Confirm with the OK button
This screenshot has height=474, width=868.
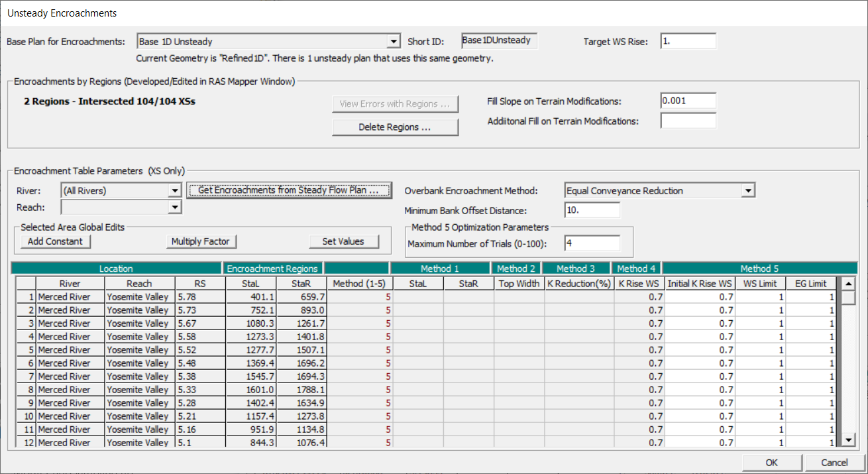[772, 463]
